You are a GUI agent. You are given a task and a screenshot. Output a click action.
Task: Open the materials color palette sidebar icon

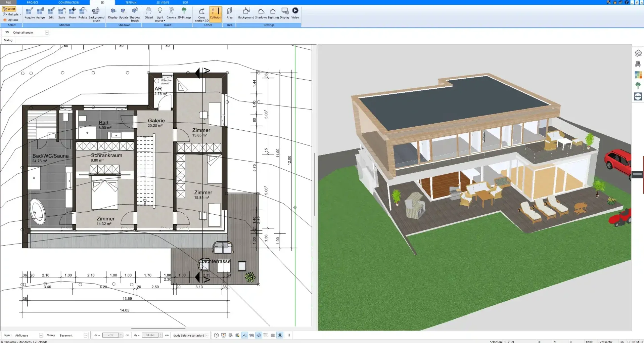[638, 75]
